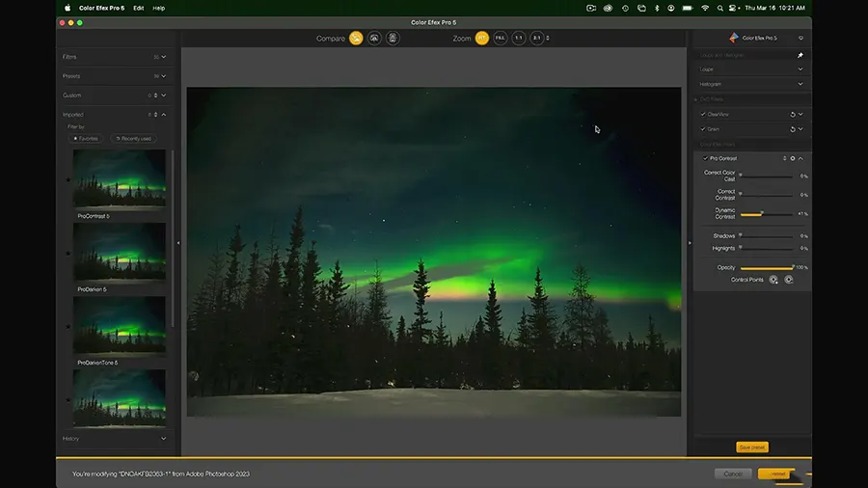Adjust the Dynamic Contrast slider
Screen dimensions: 868x488
(x=762, y=213)
